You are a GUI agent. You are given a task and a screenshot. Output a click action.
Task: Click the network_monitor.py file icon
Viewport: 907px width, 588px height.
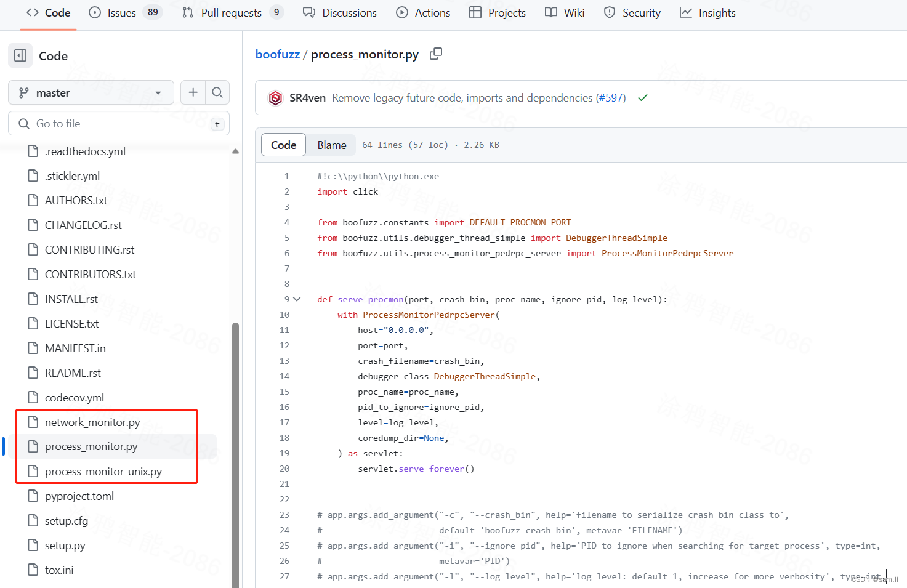[x=33, y=422]
